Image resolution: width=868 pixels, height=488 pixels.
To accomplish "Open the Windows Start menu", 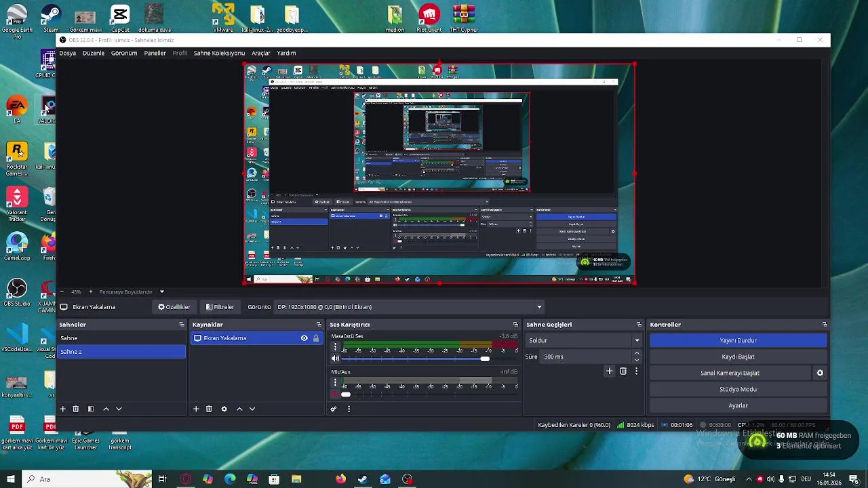I will (11, 479).
